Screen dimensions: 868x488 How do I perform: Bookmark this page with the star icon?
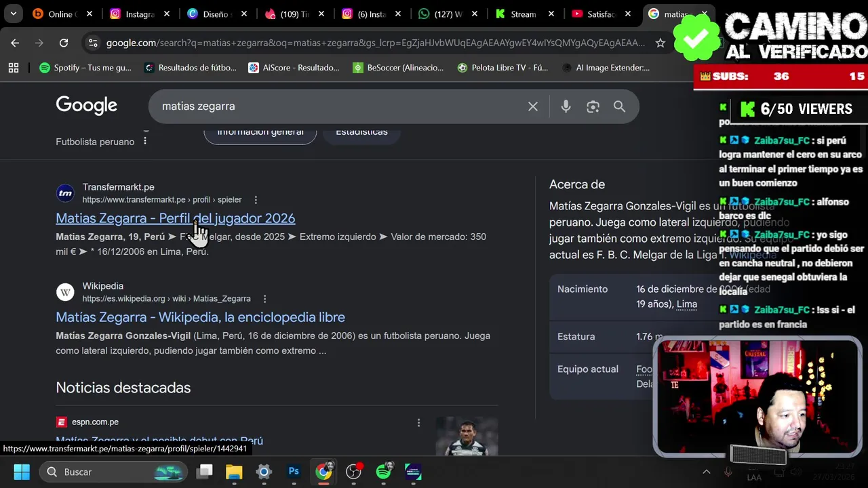point(660,43)
